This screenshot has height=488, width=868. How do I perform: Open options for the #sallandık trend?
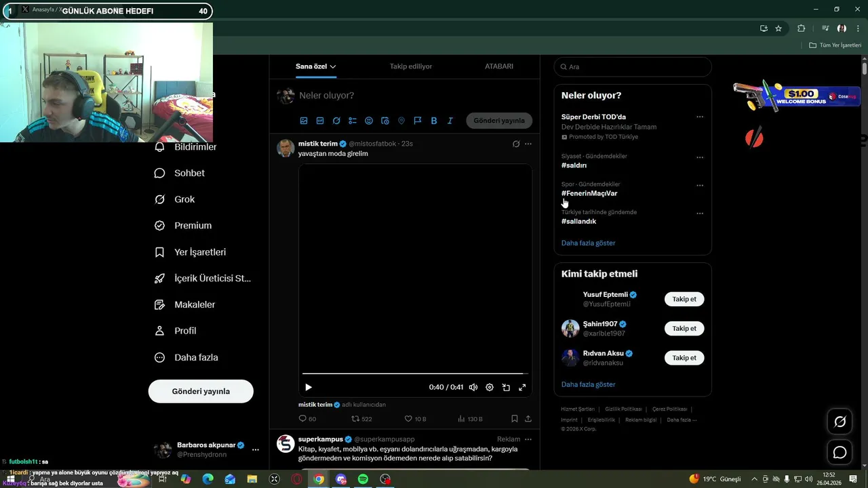(x=700, y=213)
